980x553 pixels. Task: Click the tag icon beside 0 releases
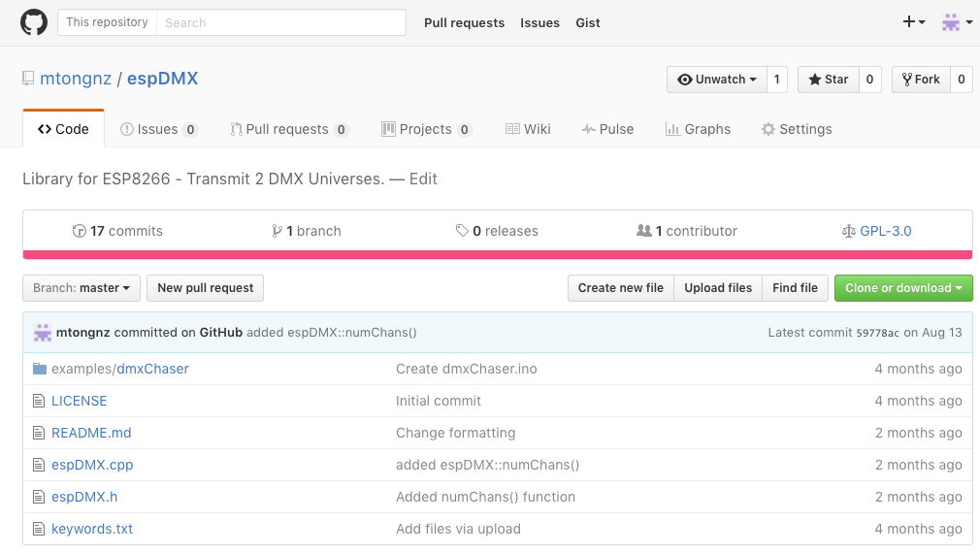[x=462, y=231]
